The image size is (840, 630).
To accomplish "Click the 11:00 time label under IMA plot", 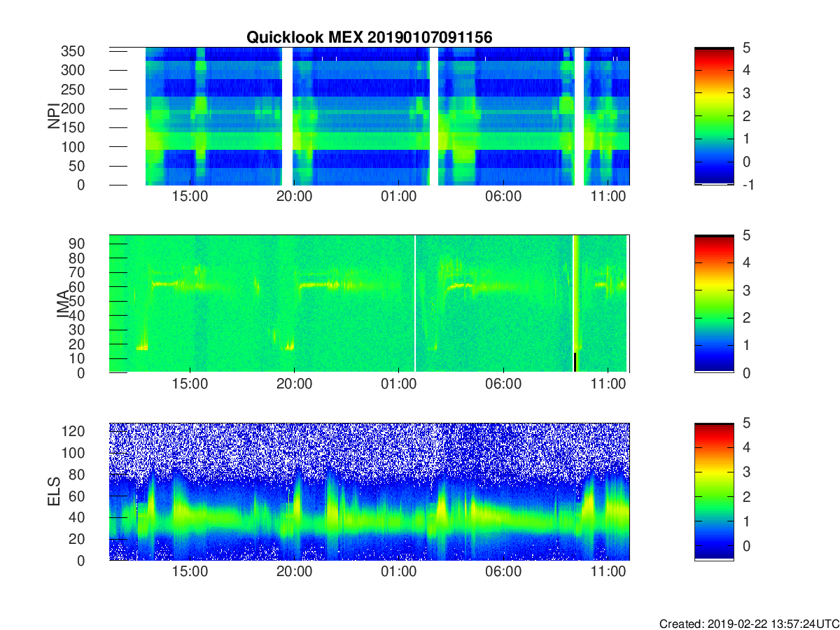I will 608,385.
